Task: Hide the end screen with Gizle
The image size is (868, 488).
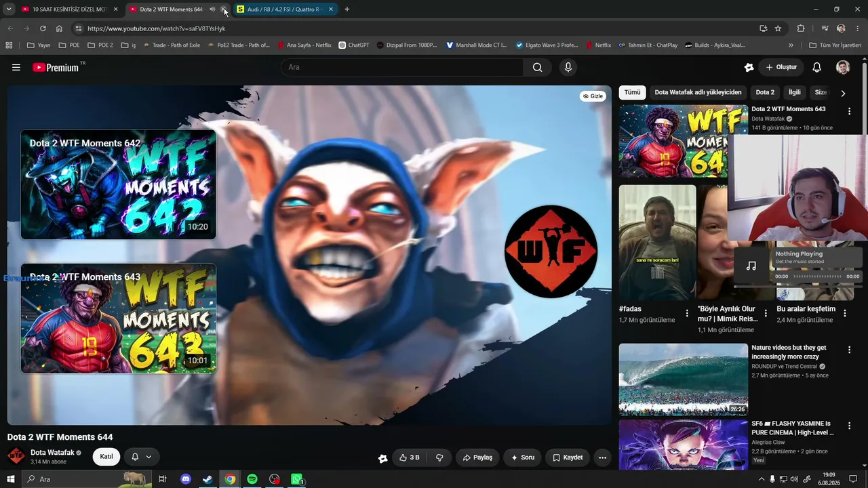Action: [593, 96]
